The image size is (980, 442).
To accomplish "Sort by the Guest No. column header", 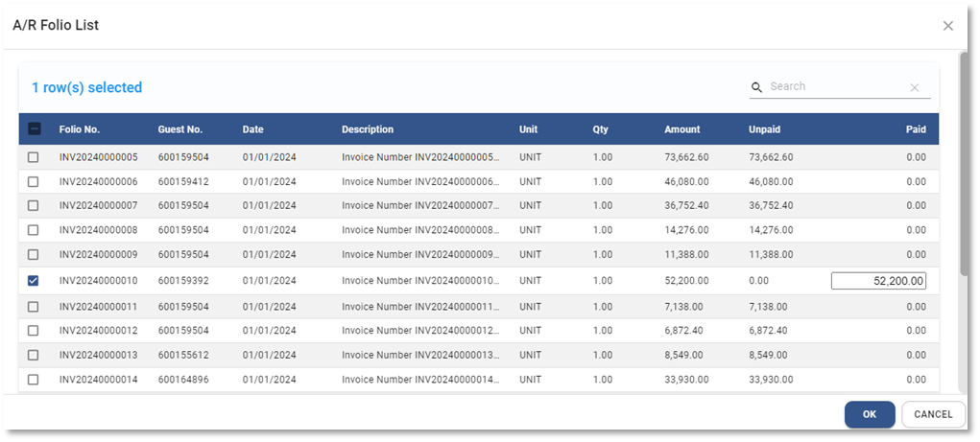I will 180,129.
